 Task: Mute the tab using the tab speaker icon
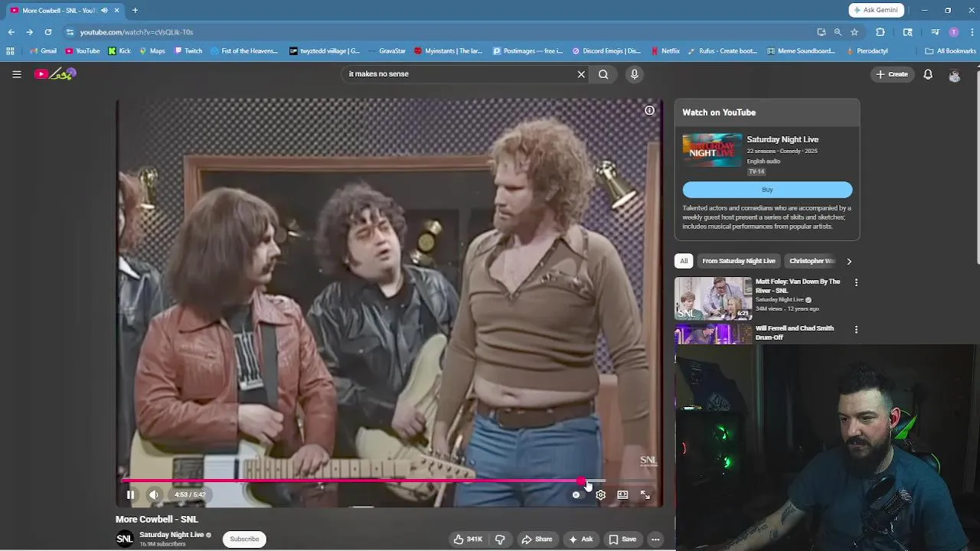104,10
